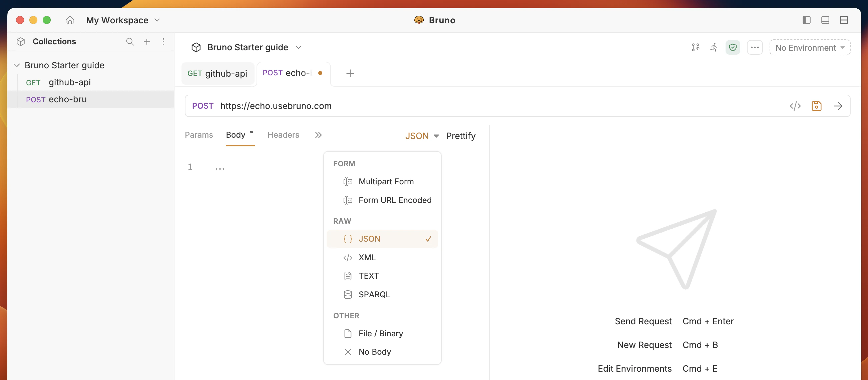Select XML from body type menu
The width and height of the screenshot is (868, 380).
[367, 257]
